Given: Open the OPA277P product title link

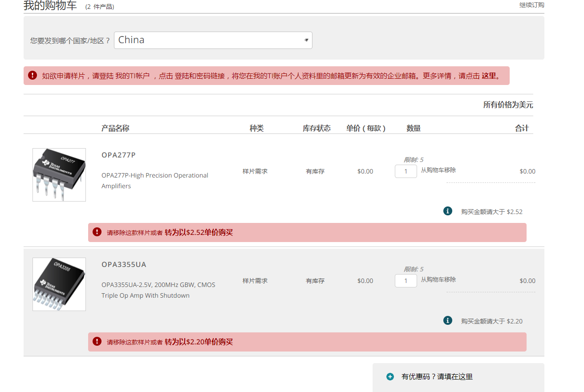Looking at the screenshot, I should (118, 155).
